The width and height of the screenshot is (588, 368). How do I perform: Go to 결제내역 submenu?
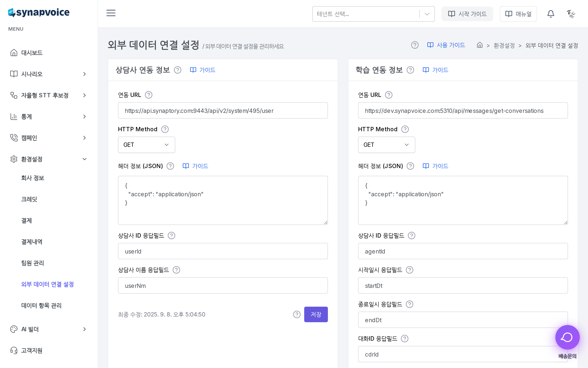coord(32,242)
